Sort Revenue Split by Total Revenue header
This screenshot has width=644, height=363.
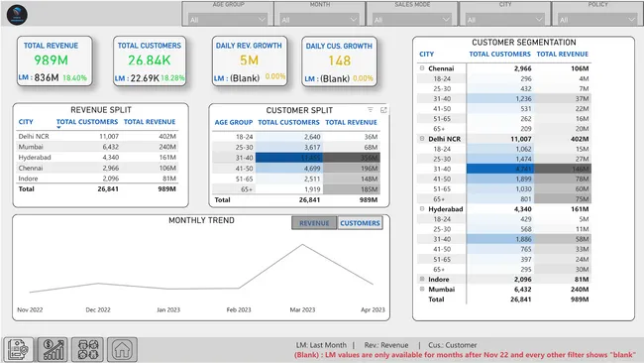(x=150, y=122)
